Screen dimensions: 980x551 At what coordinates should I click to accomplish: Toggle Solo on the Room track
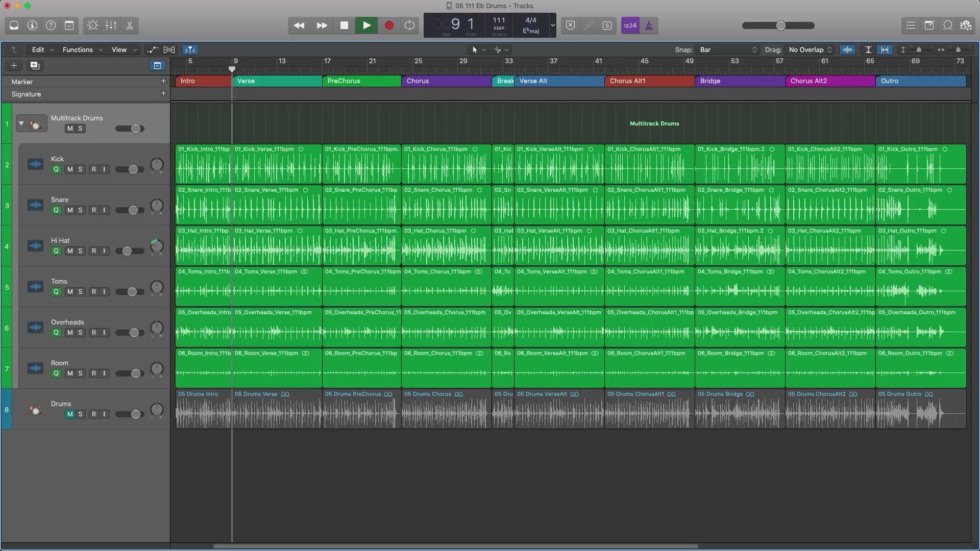[x=80, y=374]
